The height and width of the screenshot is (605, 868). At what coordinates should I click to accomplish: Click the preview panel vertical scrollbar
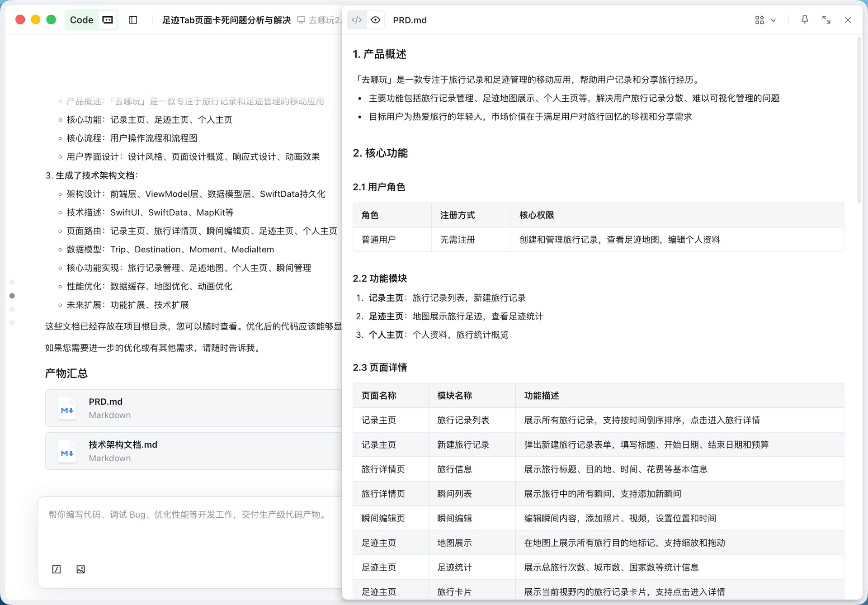[x=859, y=120]
